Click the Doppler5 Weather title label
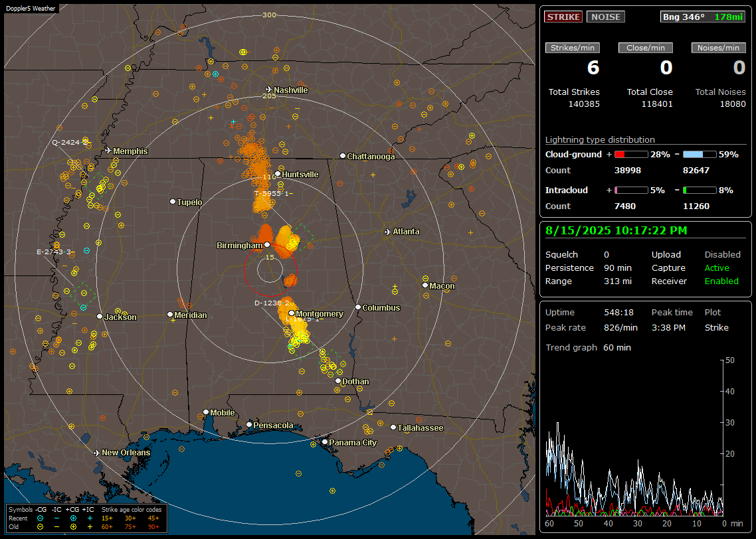 [x=31, y=8]
